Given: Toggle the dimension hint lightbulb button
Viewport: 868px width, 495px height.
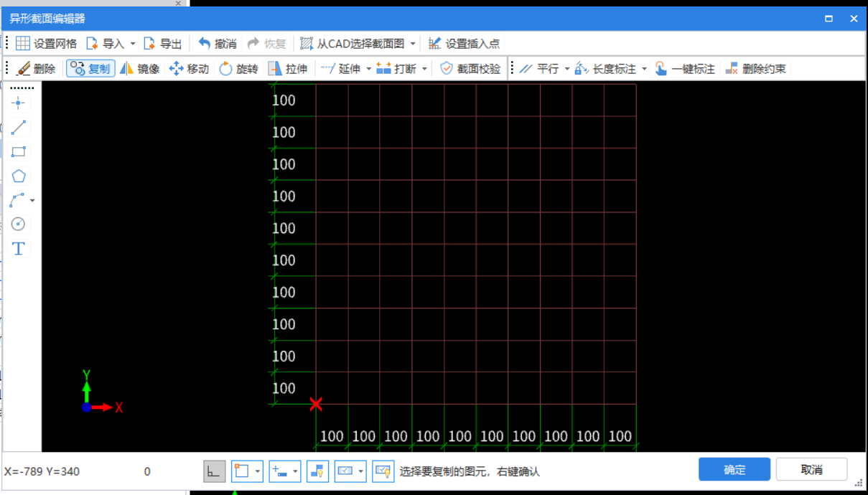Looking at the screenshot, I should pos(383,471).
